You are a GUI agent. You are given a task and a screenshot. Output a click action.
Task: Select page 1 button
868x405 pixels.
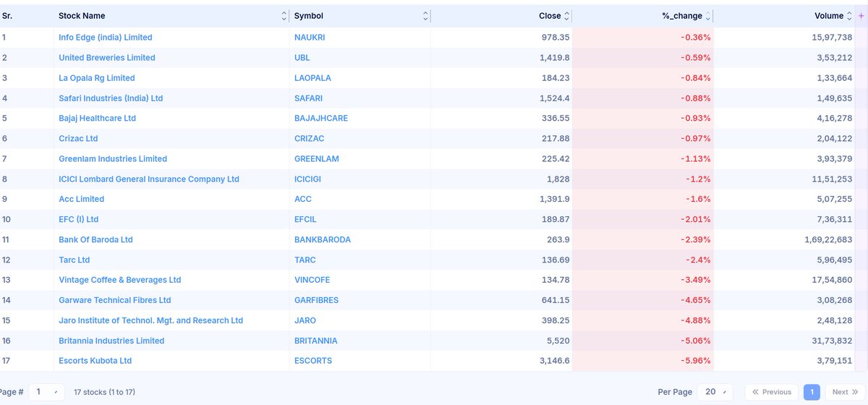[x=812, y=392]
